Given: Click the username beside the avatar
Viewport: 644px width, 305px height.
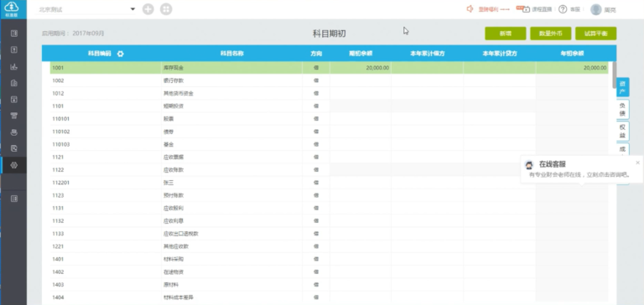Looking at the screenshot, I should 610,10.
